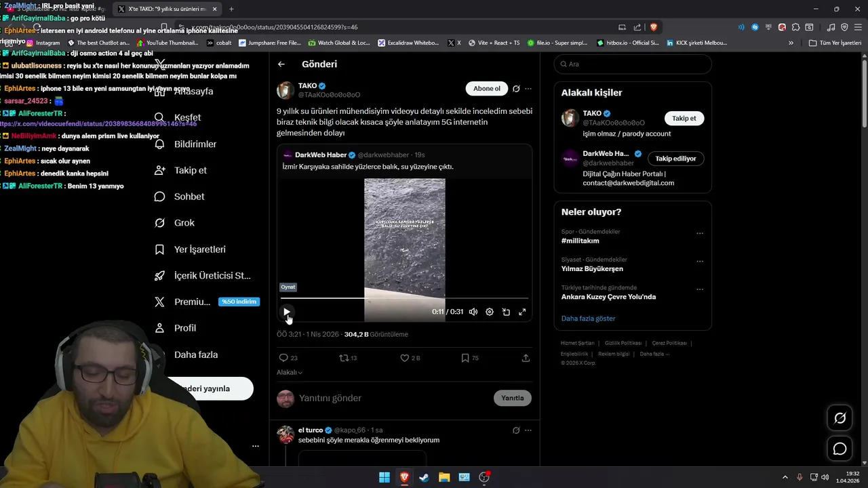Click the Brave shields icon in address bar

[654, 27]
